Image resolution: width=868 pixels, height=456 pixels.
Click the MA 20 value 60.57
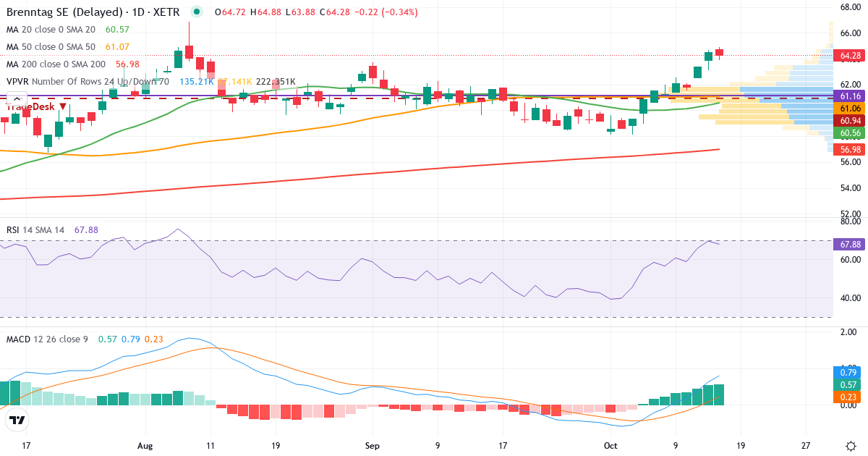(x=117, y=30)
